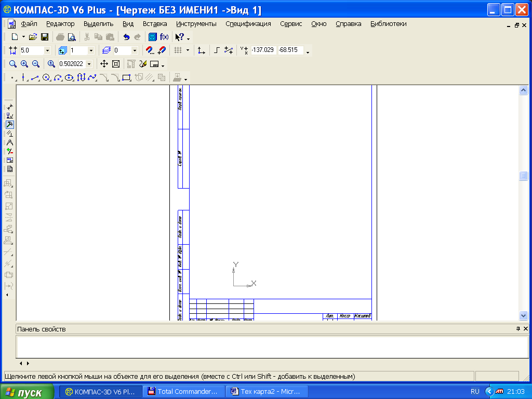Toggle the rounding mode button

[229, 50]
